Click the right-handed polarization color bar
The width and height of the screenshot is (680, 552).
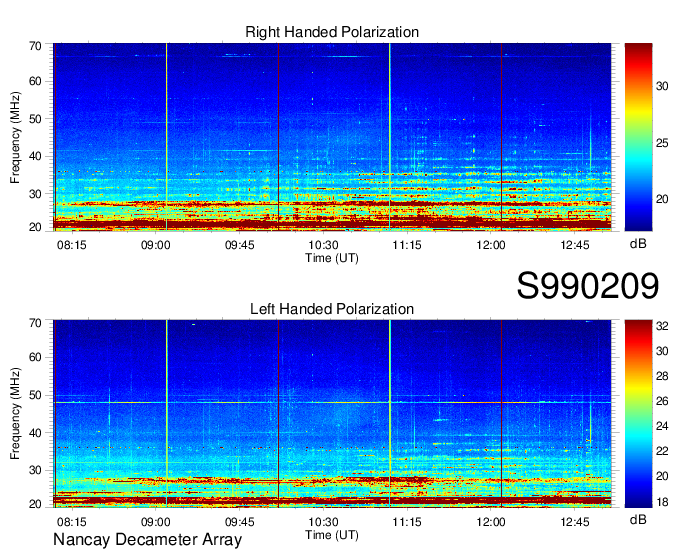click(638, 137)
